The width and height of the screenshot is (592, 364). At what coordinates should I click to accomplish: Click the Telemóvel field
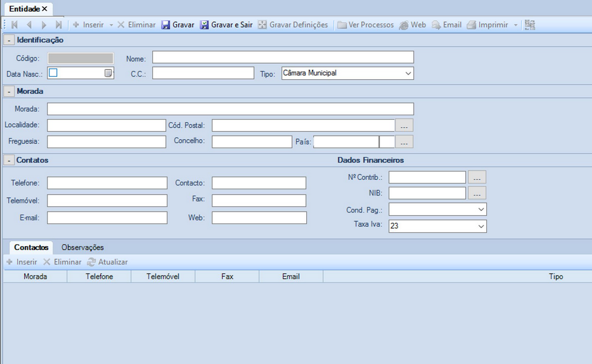point(107,201)
